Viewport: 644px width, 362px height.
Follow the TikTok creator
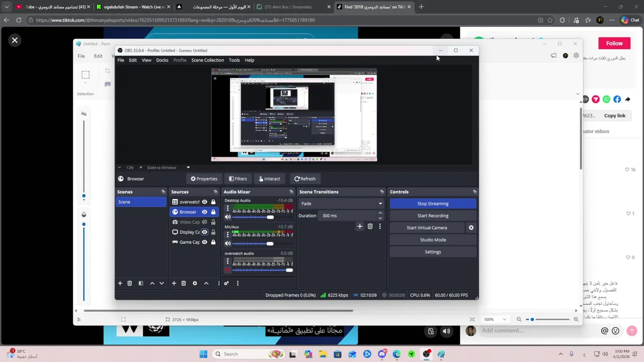tap(614, 43)
